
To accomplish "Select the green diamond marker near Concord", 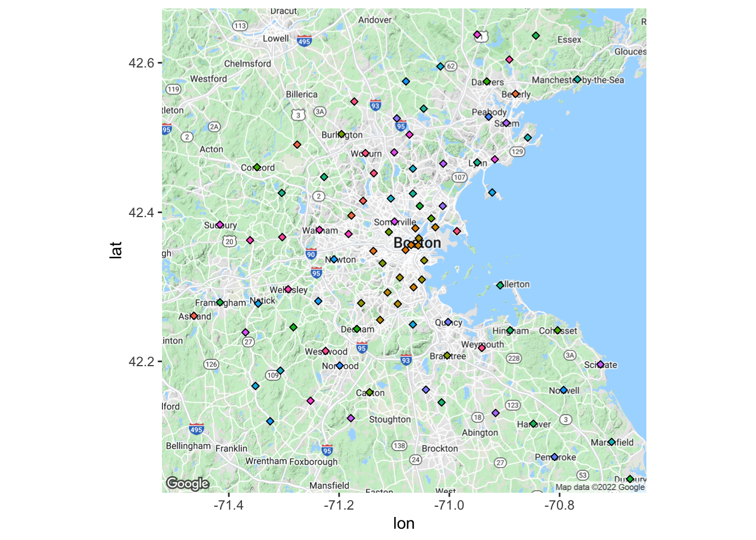I will pyautogui.click(x=257, y=166).
